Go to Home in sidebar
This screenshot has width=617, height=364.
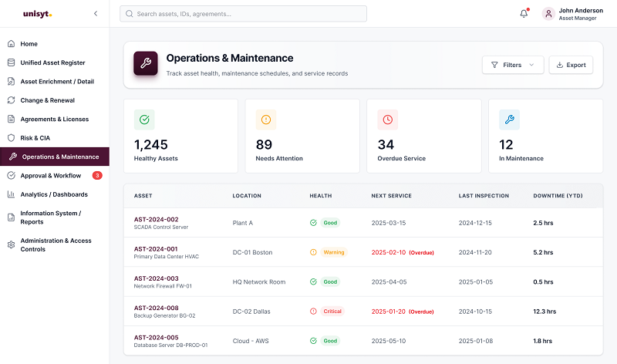[x=29, y=44]
